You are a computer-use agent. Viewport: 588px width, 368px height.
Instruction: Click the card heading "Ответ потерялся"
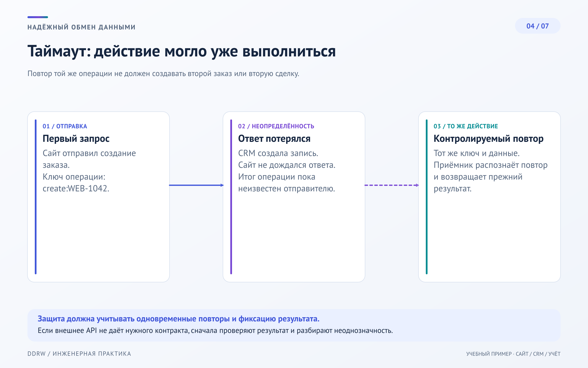click(274, 139)
